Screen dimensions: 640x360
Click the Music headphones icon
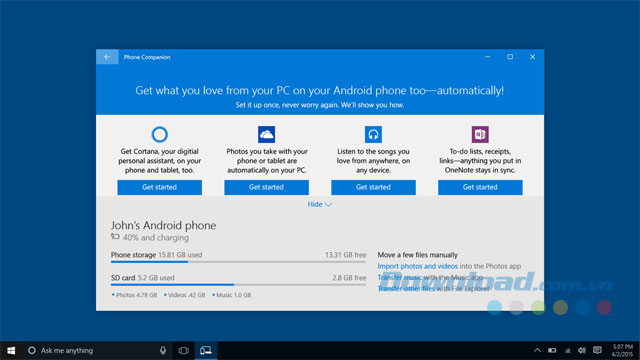373,134
